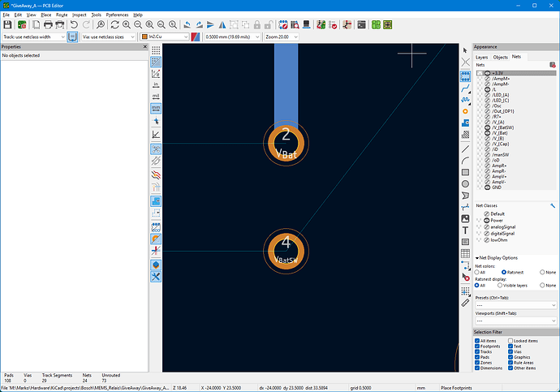This screenshot has width=560, height=392.
Task: Click color swatch of the +3.3V net
Action: (x=480, y=73)
